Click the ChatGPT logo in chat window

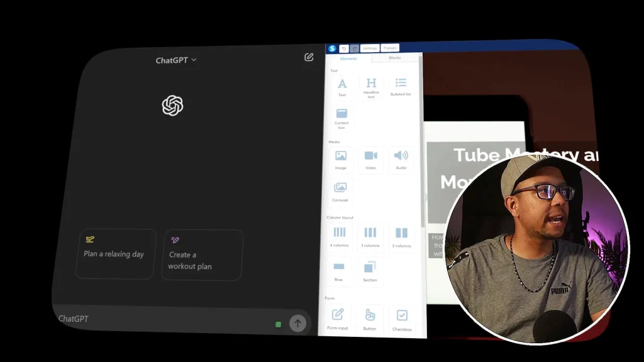tap(172, 106)
